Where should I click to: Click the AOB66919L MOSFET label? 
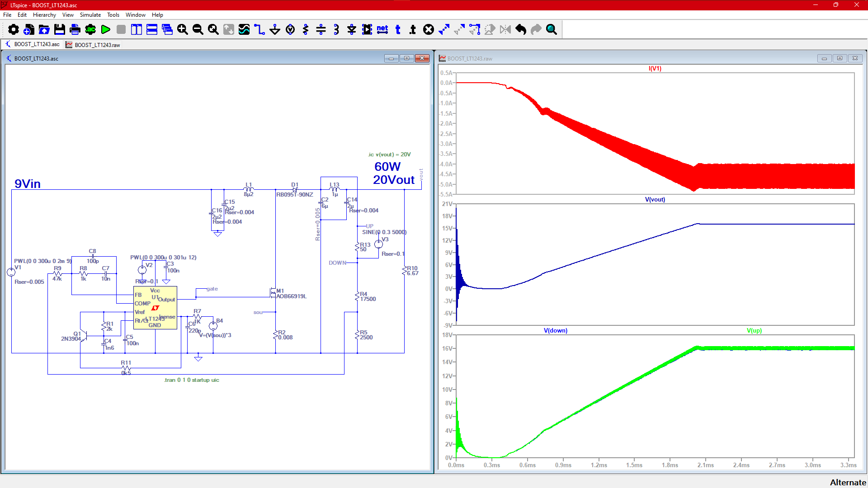click(291, 296)
